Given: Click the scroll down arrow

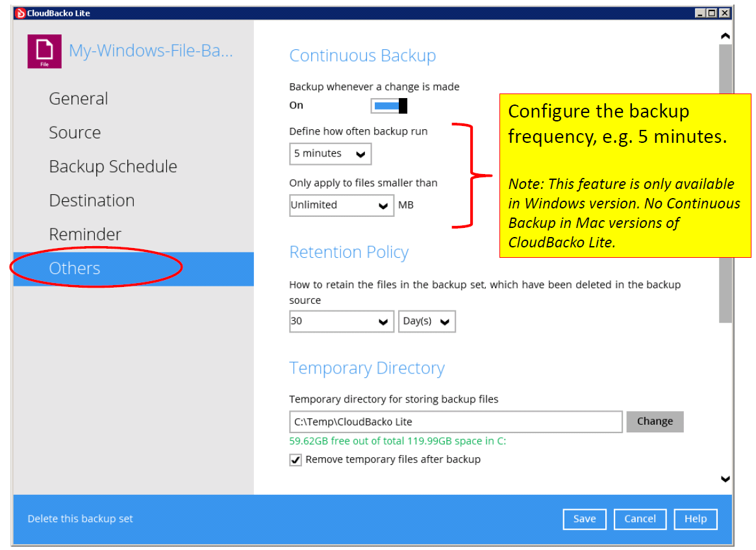Looking at the screenshot, I should [725, 479].
